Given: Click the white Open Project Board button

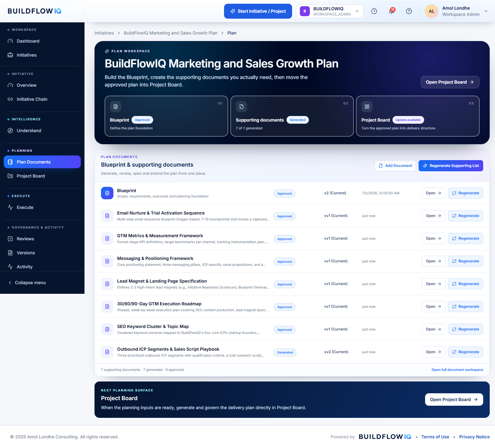Looking at the screenshot, I should [454, 400].
